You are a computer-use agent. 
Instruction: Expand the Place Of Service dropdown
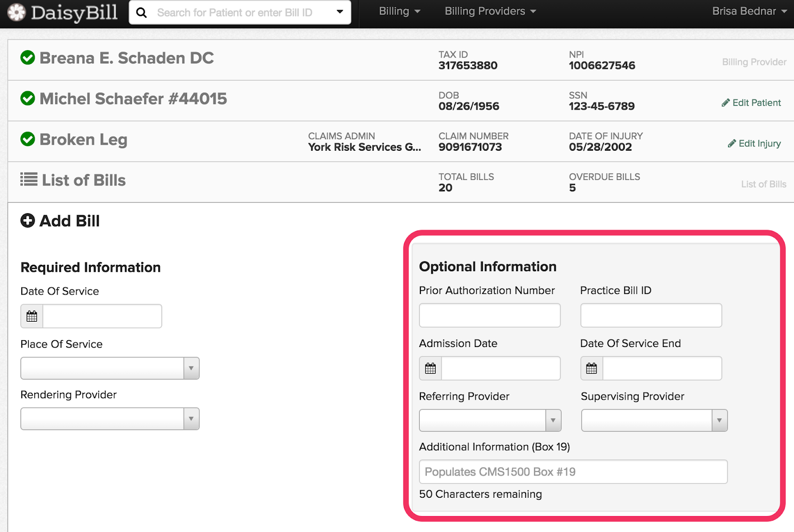pos(191,368)
